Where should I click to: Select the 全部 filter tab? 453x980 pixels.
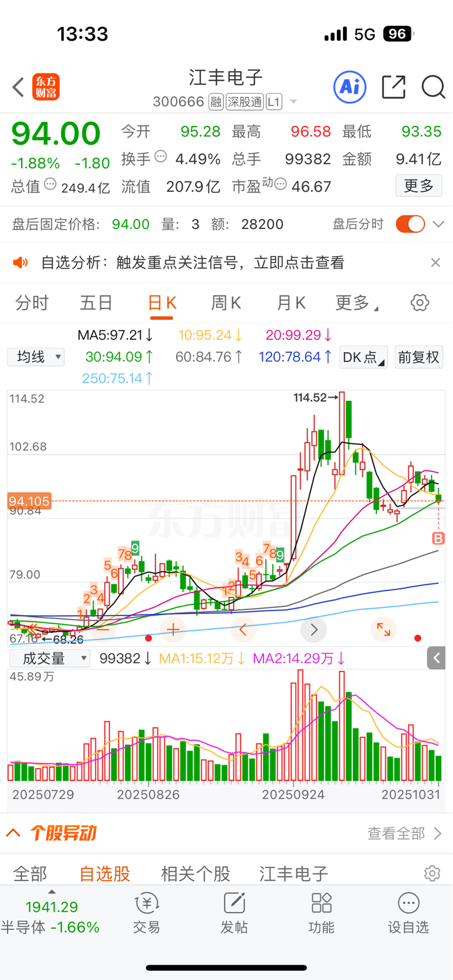click(30, 873)
